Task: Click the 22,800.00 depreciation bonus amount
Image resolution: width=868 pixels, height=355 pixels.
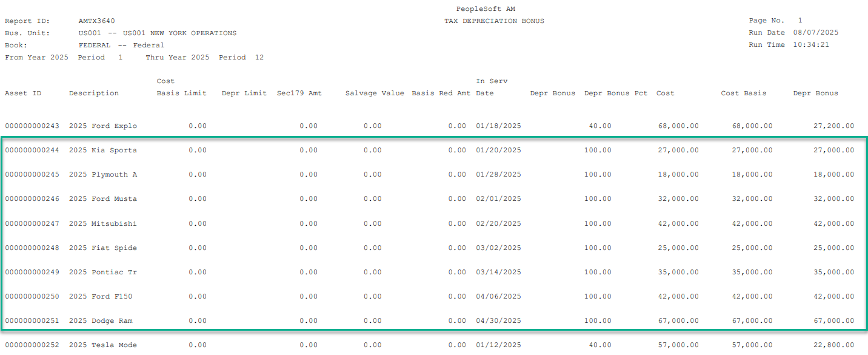Action: coord(833,345)
